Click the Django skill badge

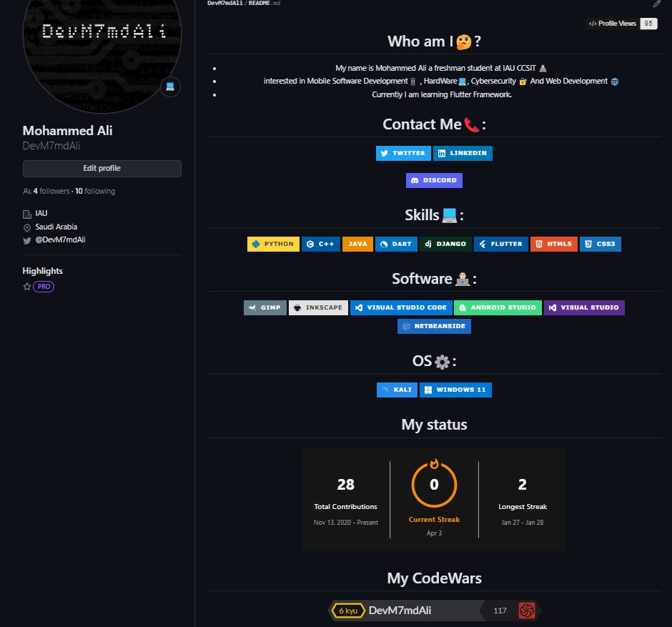445,244
